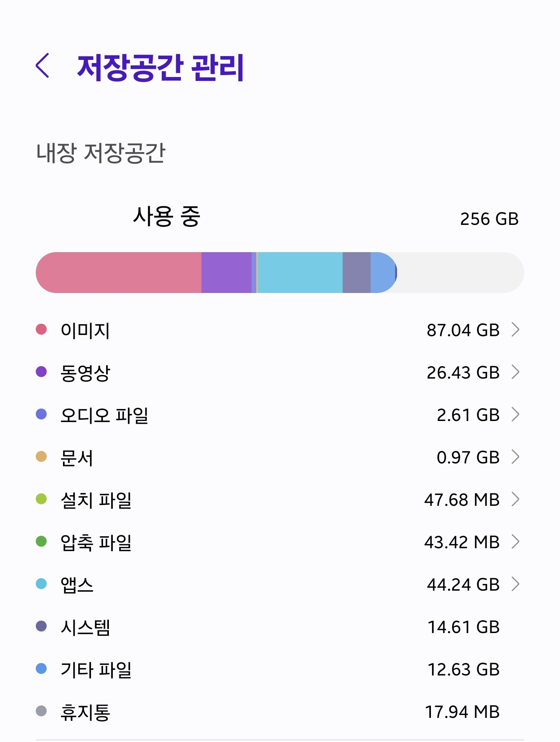Viewport: 560px width, 742px height.
Task: Tap the 저장공간 관리 page title
Action: coord(160,68)
